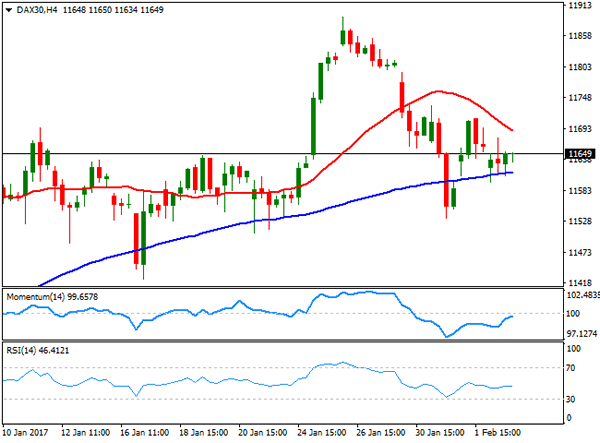
Task: Select price axis value 11473
Action: click(580, 252)
